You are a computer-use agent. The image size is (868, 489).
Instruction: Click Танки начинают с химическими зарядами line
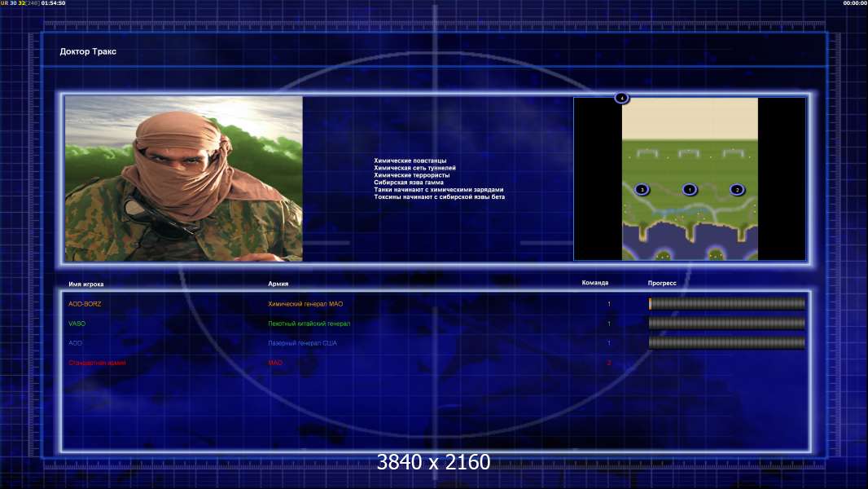point(438,189)
